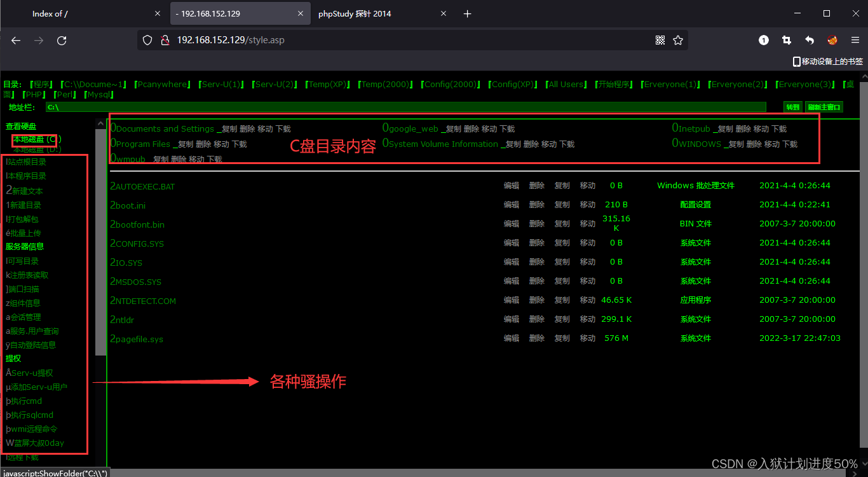The width and height of the screenshot is (868, 477).
Task: Go back with the browser back arrow
Action: coord(16,40)
